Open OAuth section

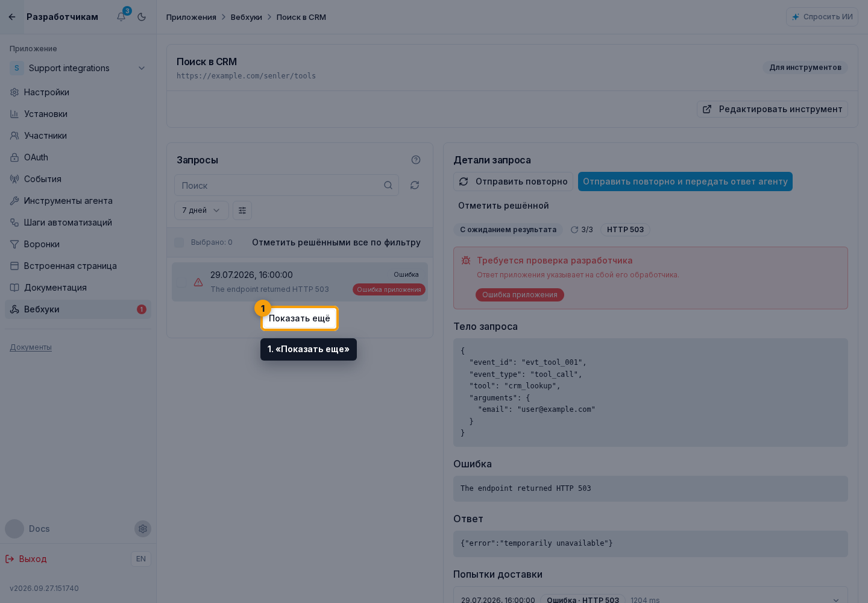click(78, 157)
